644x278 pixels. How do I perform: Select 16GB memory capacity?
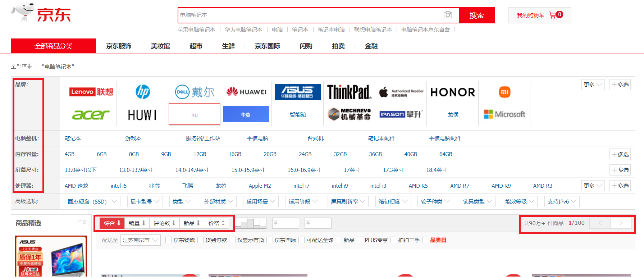pyautogui.click(x=235, y=154)
